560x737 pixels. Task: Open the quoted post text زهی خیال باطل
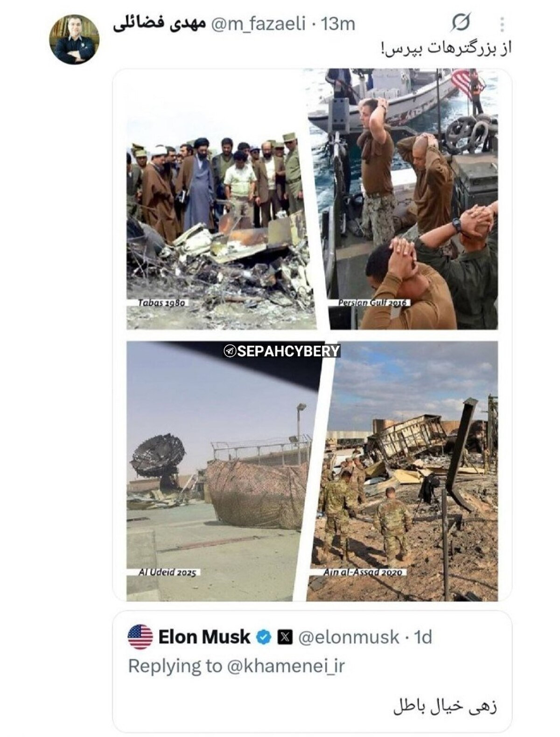coord(445,706)
